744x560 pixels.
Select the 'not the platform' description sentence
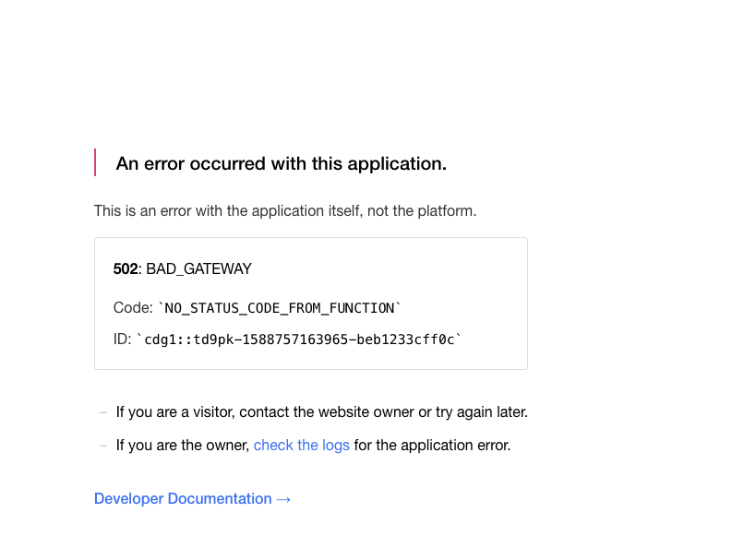pos(284,211)
